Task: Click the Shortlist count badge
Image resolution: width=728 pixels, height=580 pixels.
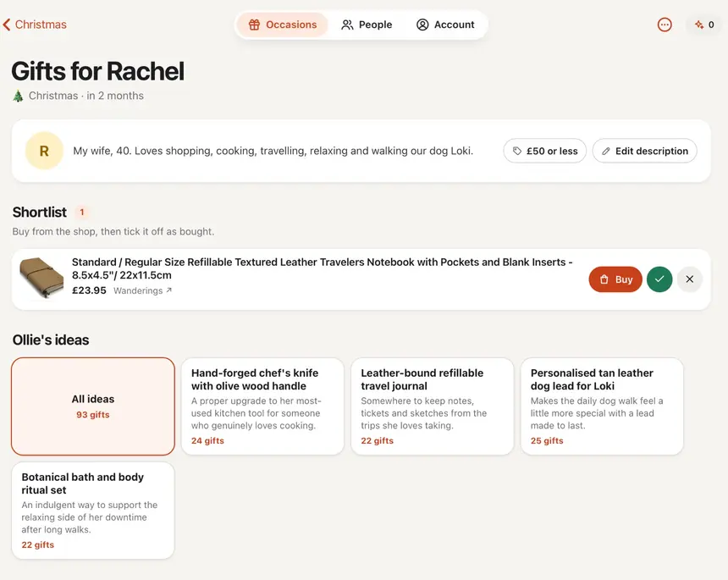Action: click(x=82, y=213)
